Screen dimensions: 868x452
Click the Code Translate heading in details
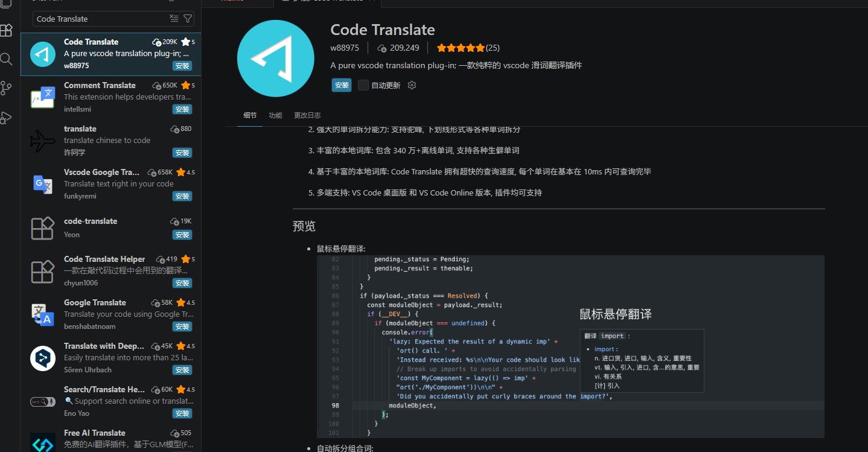383,30
